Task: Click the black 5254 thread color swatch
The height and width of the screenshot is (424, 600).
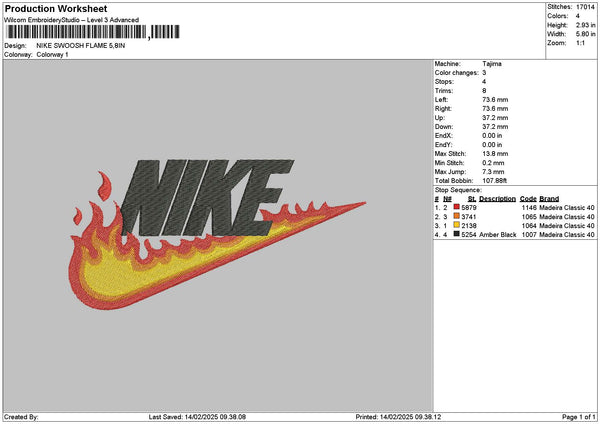Action: 456,234
